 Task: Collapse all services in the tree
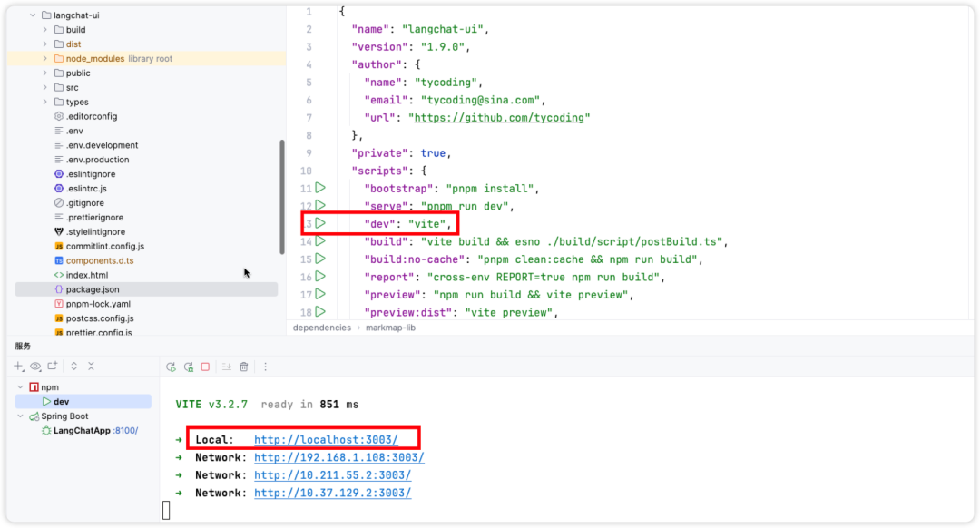click(92, 367)
